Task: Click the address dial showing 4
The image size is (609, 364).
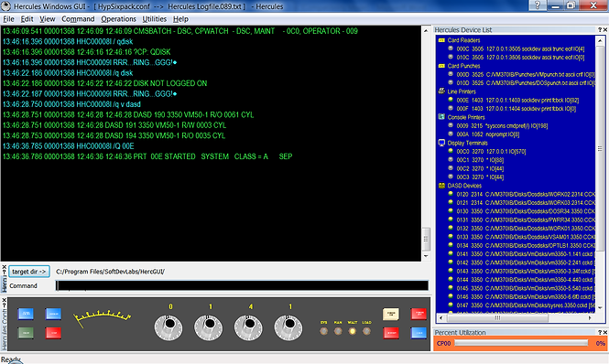Action: click(x=248, y=327)
